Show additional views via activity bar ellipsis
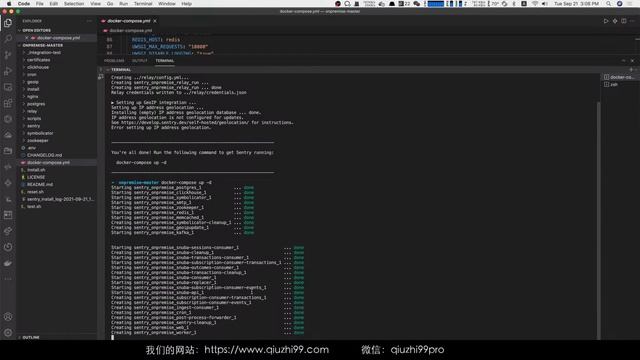Viewport: 640px width, 360px height. point(8,279)
